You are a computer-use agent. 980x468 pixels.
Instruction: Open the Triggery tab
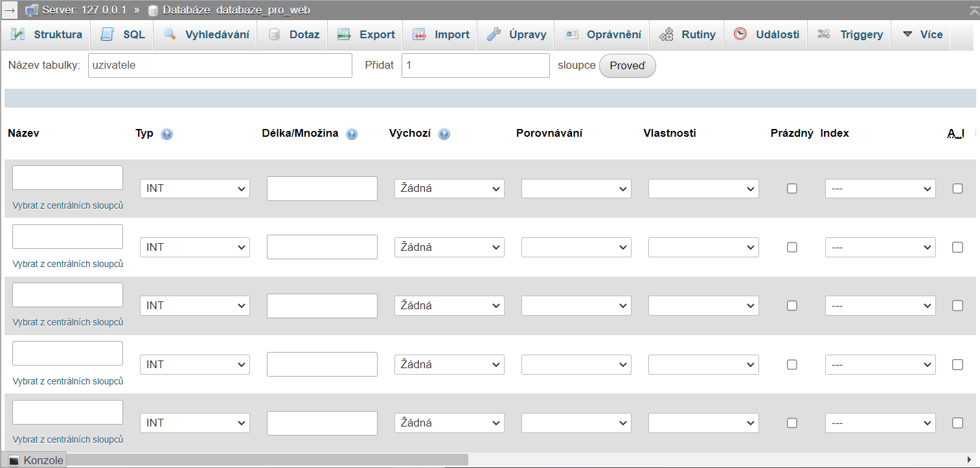point(850,34)
